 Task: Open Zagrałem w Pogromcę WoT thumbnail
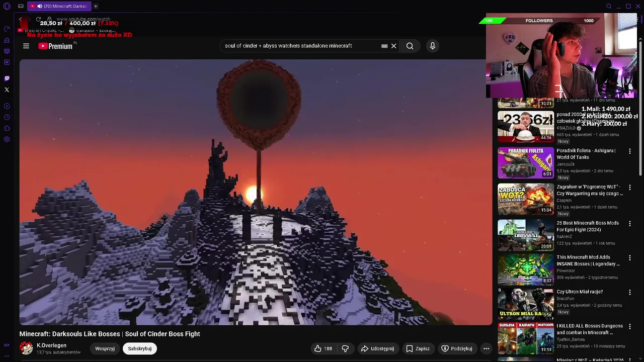pos(526,199)
